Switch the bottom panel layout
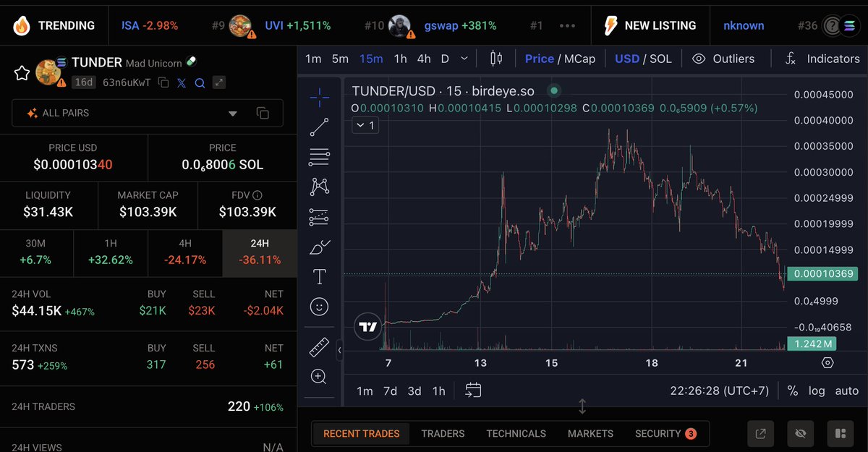868x452 pixels. [x=840, y=433]
